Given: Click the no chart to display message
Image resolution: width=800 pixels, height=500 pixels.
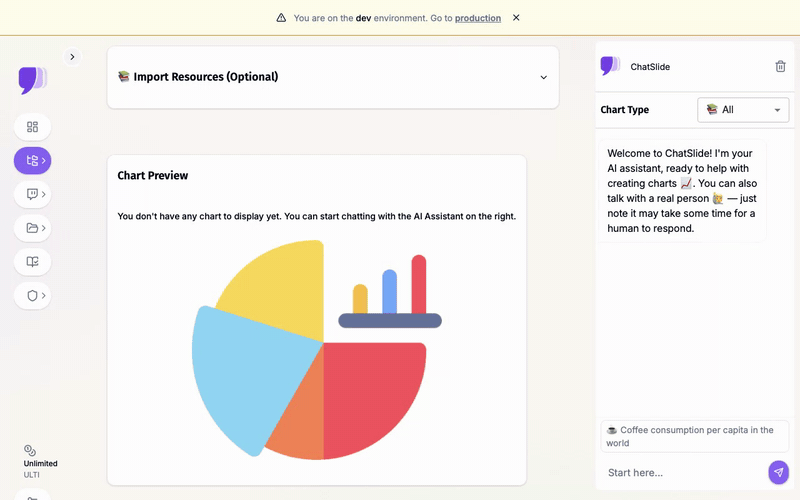Looking at the screenshot, I should tap(316, 216).
